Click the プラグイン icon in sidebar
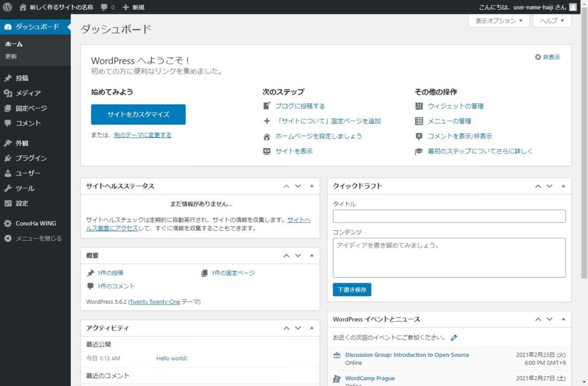The image size is (588, 386). [8, 158]
